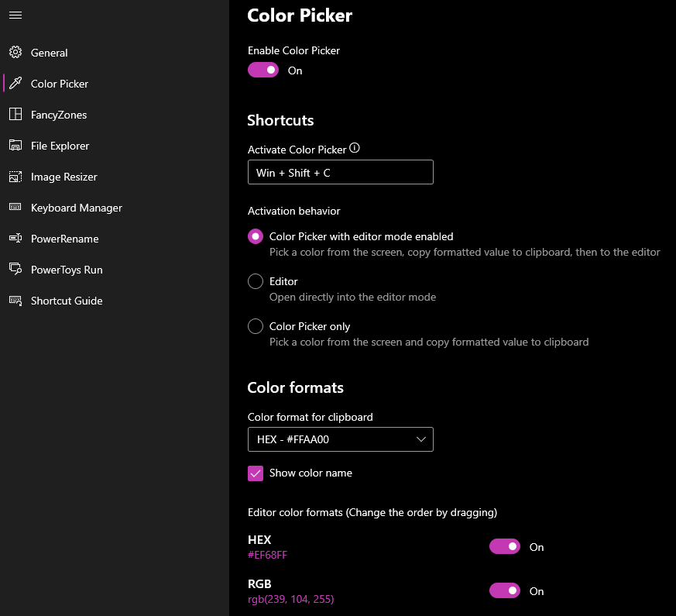Screen dimensions: 676x616
Task: Select Color Picker with editor mode enabled
Action: [x=256, y=236]
